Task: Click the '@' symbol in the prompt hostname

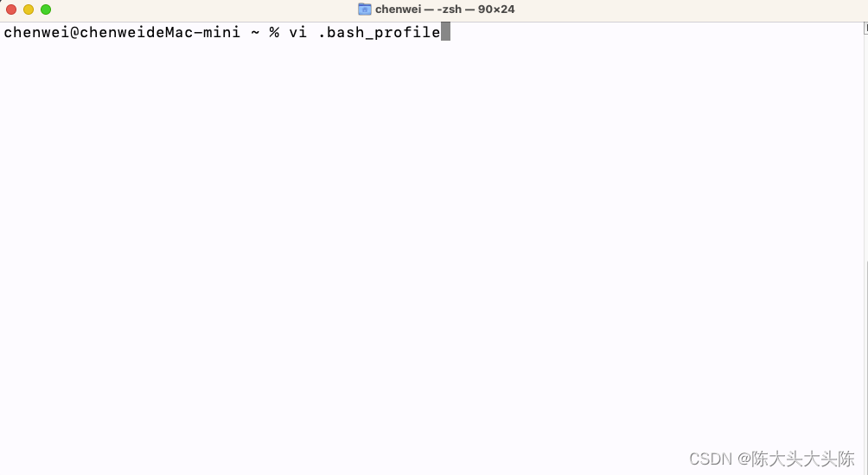Action: [74, 32]
